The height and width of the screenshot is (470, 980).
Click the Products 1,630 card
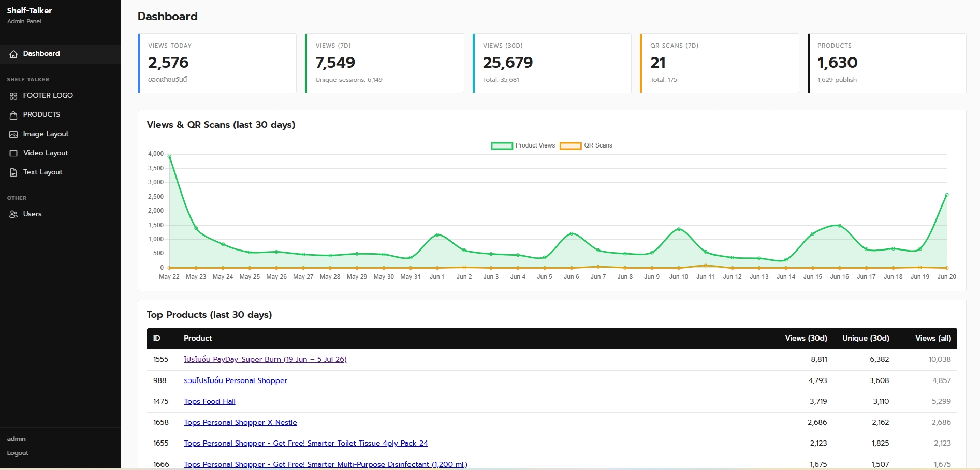tap(887, 63)
